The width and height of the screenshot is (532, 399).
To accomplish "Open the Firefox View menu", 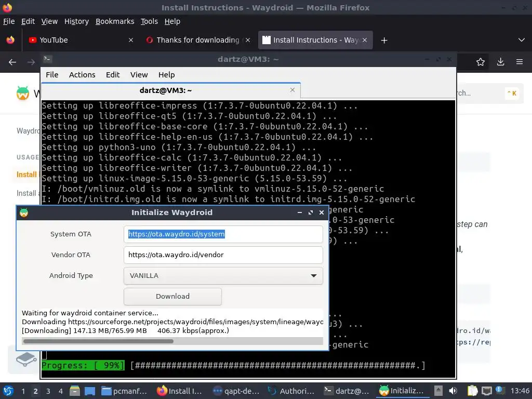I will (49, 21).
